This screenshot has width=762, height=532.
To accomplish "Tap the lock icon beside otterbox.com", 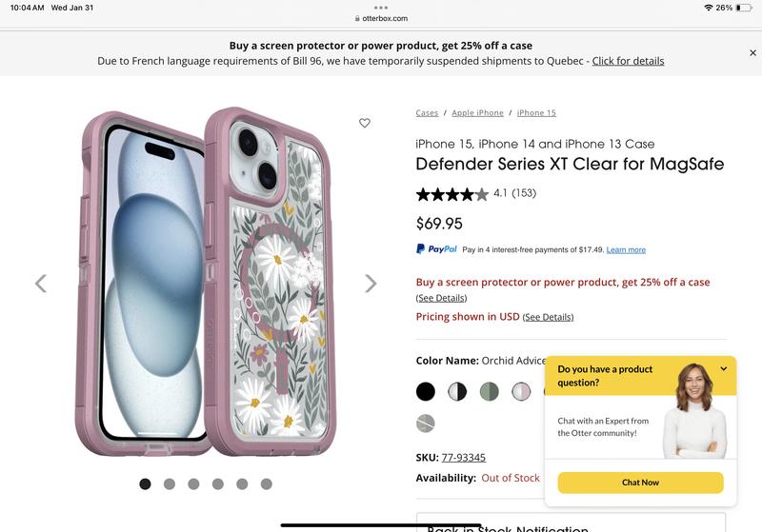I will point(356,18).
